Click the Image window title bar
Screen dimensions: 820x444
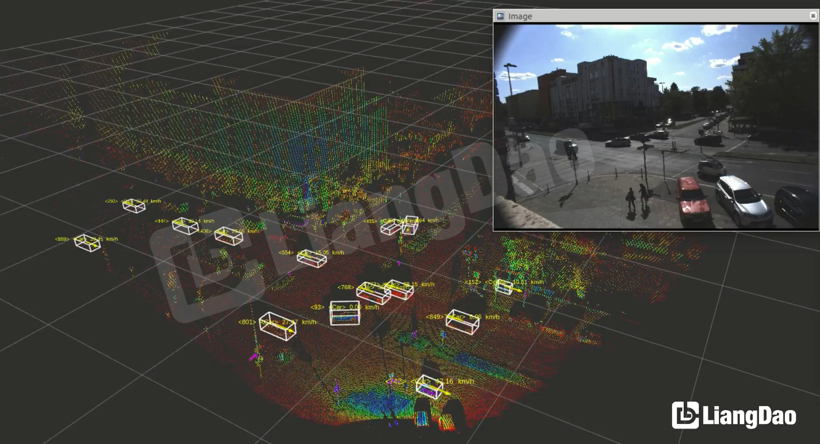[656, 16]
